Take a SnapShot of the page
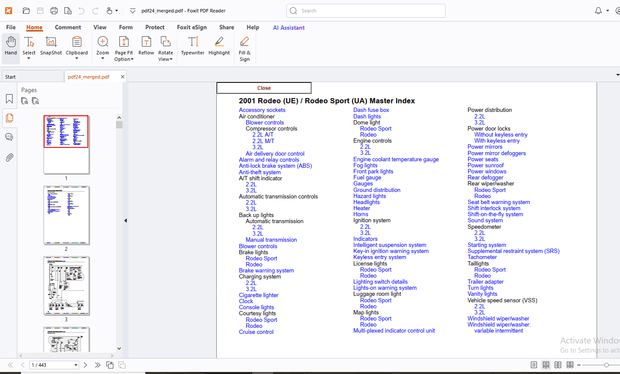Image resolution: width=620 pixels, height=374 pixels. click(51, 45)
